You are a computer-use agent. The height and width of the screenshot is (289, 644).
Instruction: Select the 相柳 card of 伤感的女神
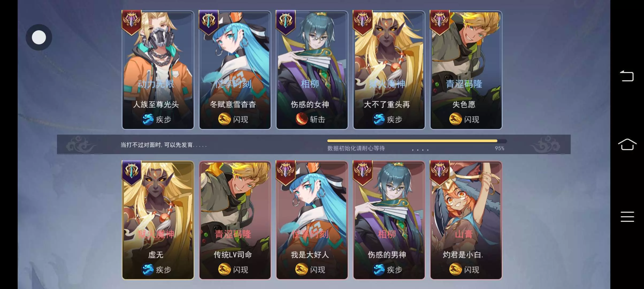coord(312,70)
